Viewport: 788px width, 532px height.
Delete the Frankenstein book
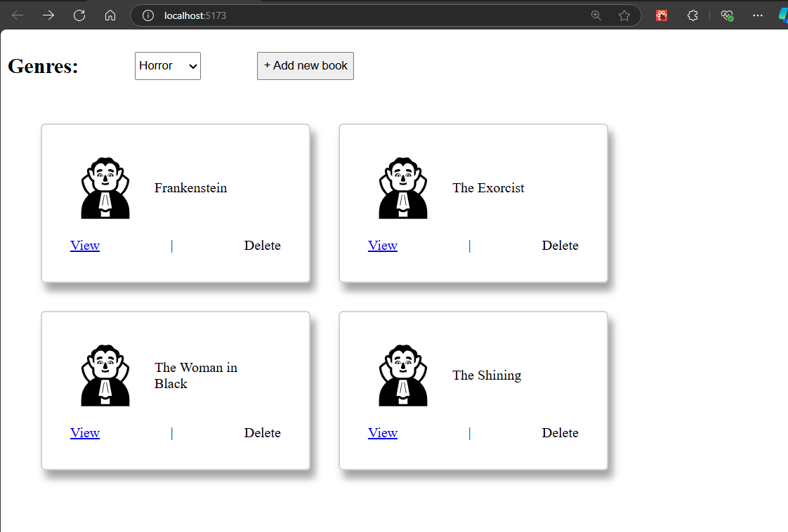[263, 246]
